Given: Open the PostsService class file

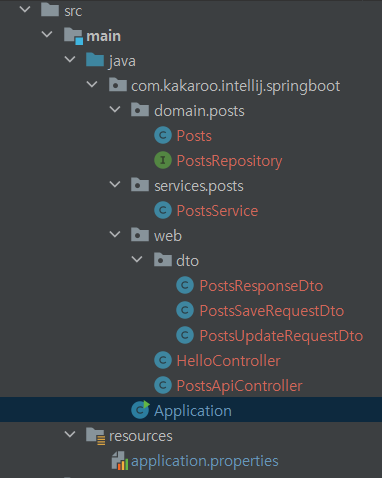Looking at the screenshot, I should click(217, 211).
